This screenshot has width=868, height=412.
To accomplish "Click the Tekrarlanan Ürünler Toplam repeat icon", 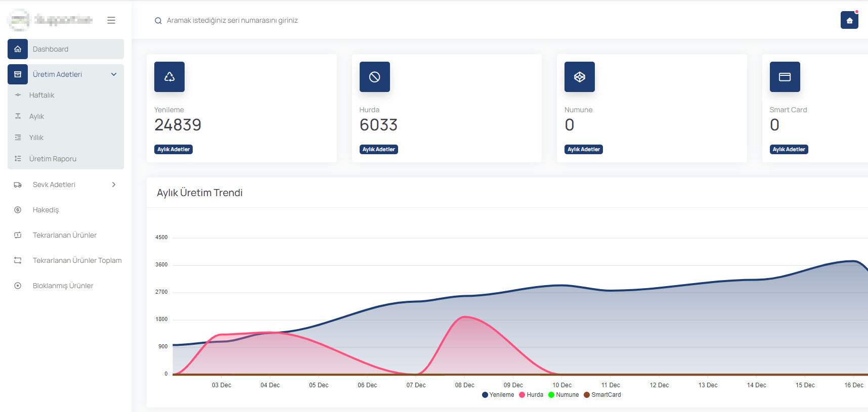I will click(x=18, y=260).
